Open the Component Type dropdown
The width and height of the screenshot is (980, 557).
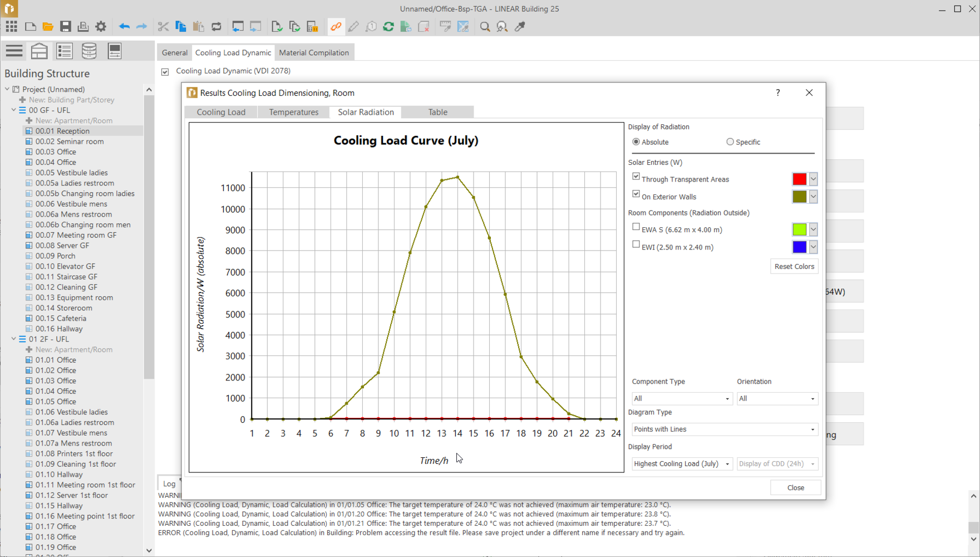(681, 399)
